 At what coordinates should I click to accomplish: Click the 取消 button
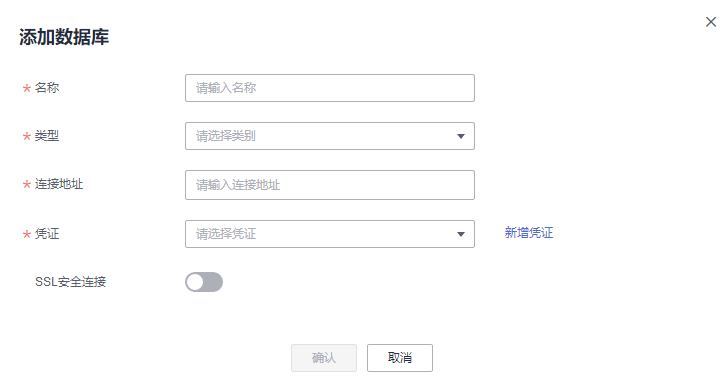[x=400, y=358]
